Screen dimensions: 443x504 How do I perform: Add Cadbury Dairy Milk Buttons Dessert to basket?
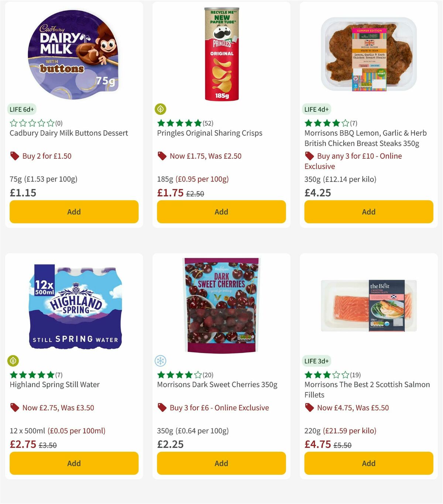coord(74,212)
